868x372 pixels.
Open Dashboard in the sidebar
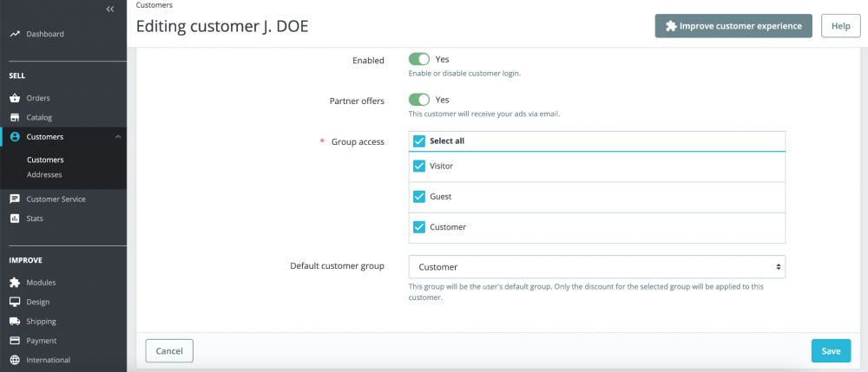coord(45,35)
